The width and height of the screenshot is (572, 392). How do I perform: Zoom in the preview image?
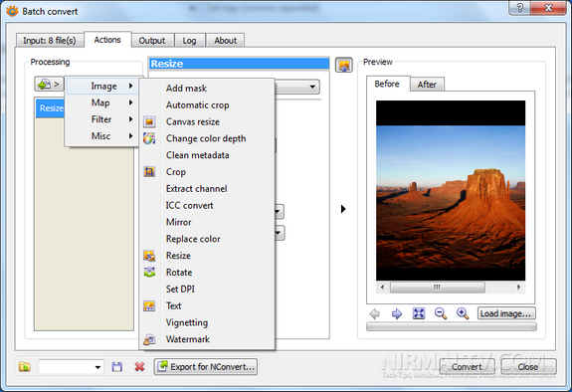point(463,313)
